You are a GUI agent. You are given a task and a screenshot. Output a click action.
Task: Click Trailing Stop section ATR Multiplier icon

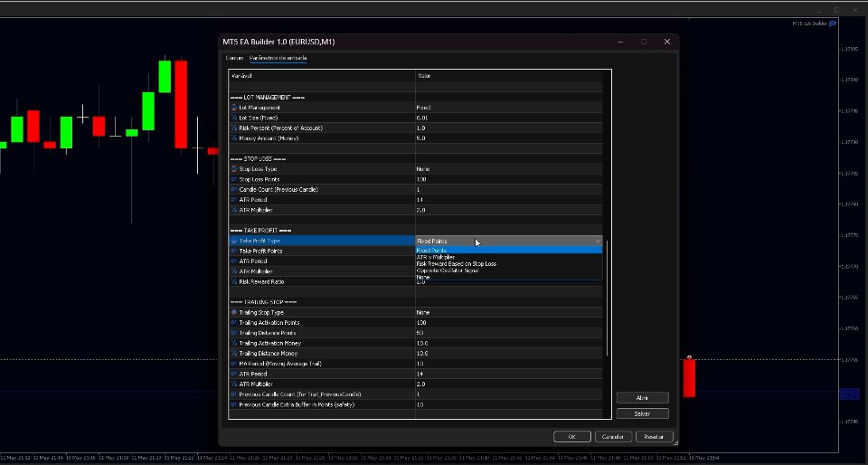point(233,384)
